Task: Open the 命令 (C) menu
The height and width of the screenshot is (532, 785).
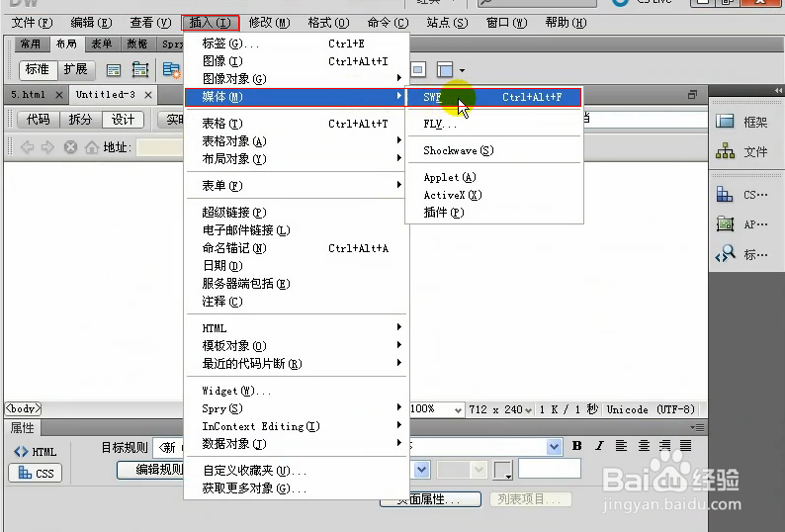Action: click(388, 23)
